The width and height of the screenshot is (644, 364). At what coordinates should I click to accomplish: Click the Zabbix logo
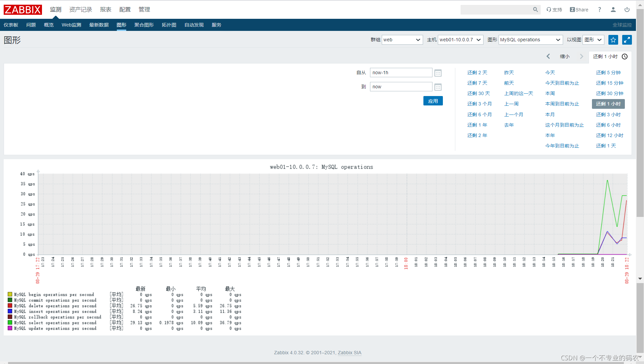point(23,10)
